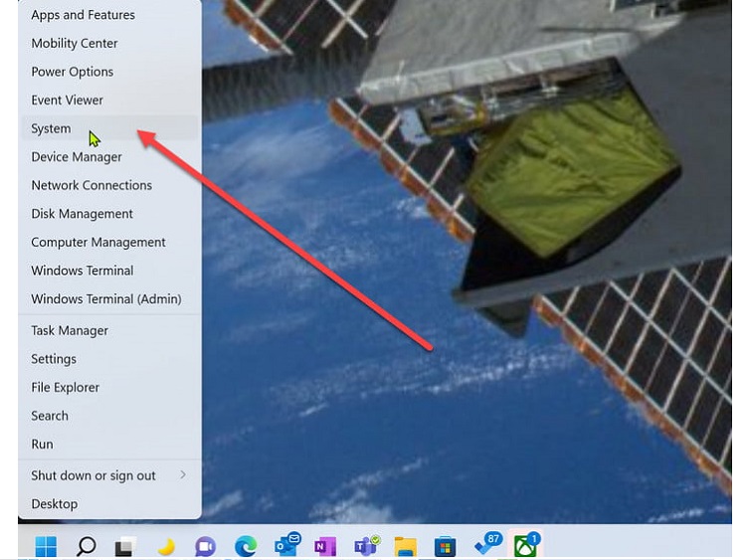746x560 pixels.
Task: Open the Windows Start button
Action: (x=46, y=546)
